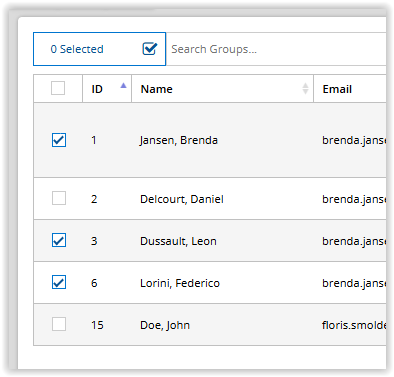The width and height of the screenshot is (394, 377).
Task: Click ID cell 1
Action: [x=94, y=140]
